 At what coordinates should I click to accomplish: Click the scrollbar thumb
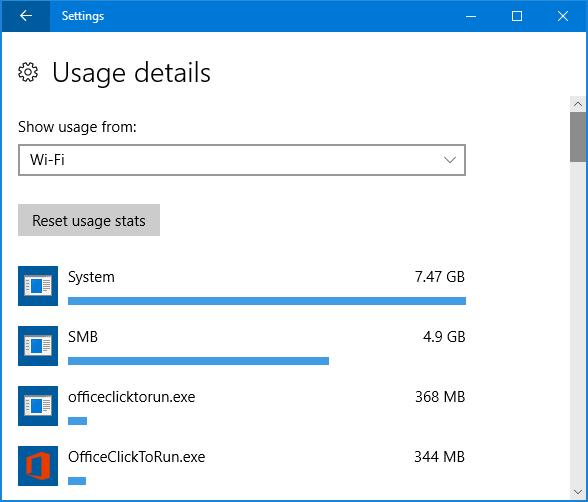tap(578, 137)
